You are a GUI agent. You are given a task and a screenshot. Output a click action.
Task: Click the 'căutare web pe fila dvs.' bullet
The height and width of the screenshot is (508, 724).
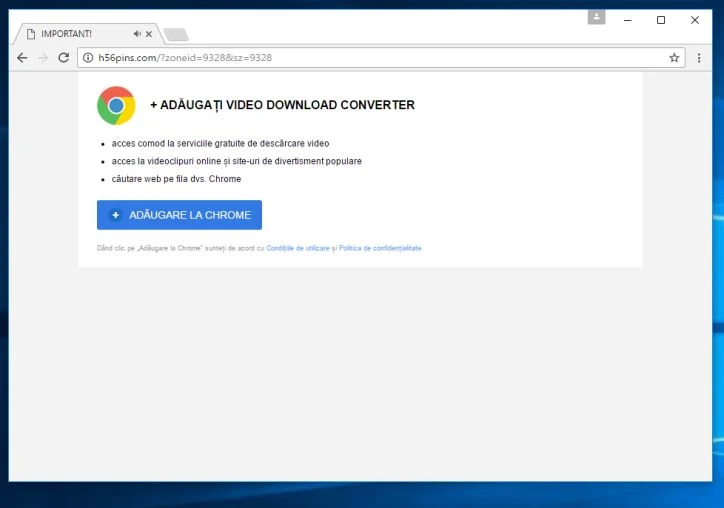[176, 179]
